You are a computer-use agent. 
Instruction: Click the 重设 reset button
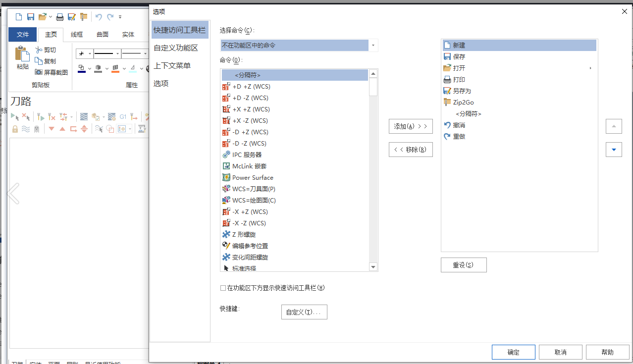click(464, 265)
